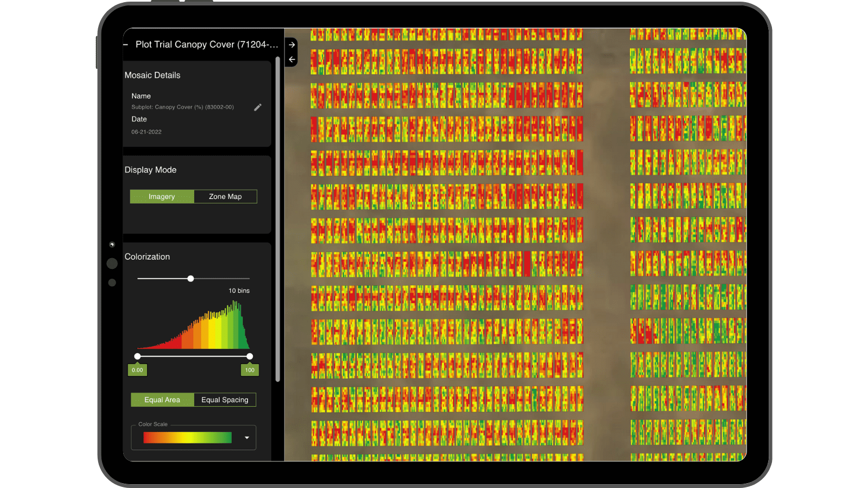Switch display mode to Zone Map
868x488 pixels.
pos(225,196)
